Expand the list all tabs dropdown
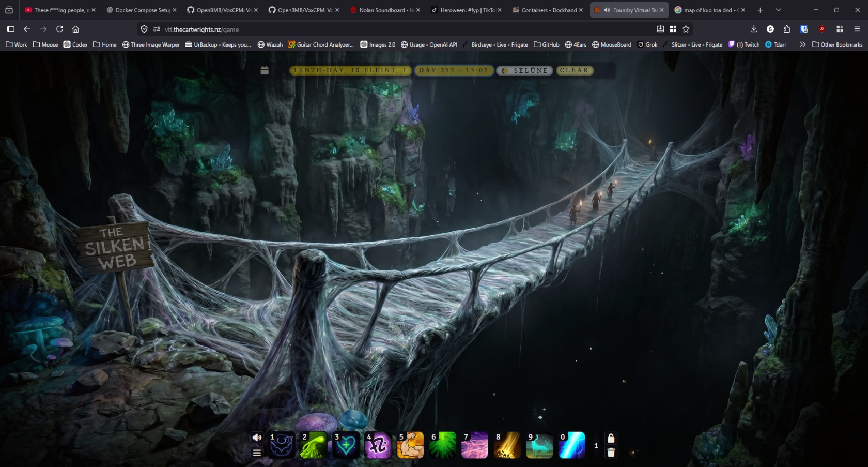868x467 pixels. click(778, 10)
